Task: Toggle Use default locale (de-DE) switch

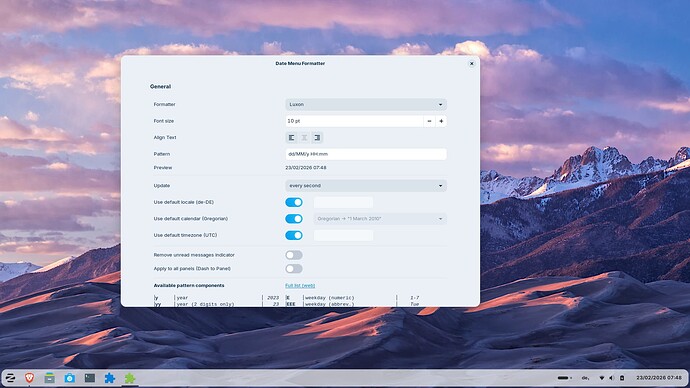Action: [x=294, y=202]
